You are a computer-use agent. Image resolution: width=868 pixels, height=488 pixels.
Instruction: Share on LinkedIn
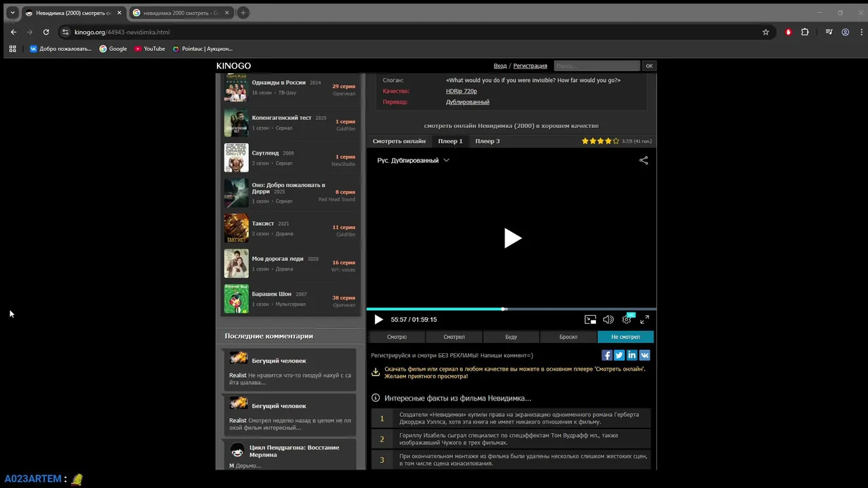632,355
